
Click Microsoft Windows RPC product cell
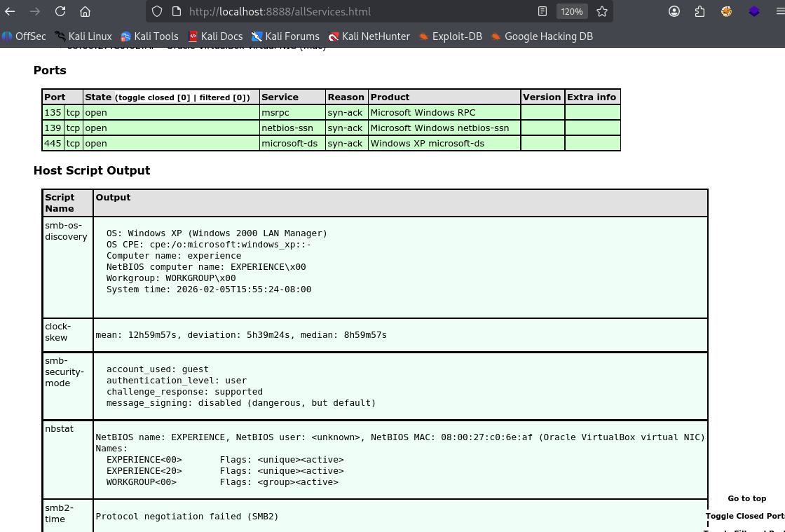tap(444, 113)
